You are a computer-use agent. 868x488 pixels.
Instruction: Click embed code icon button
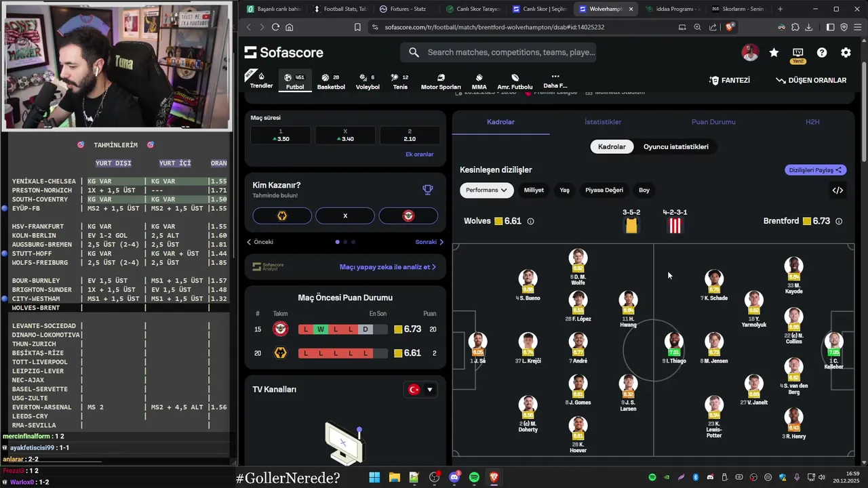coord(837,190)
